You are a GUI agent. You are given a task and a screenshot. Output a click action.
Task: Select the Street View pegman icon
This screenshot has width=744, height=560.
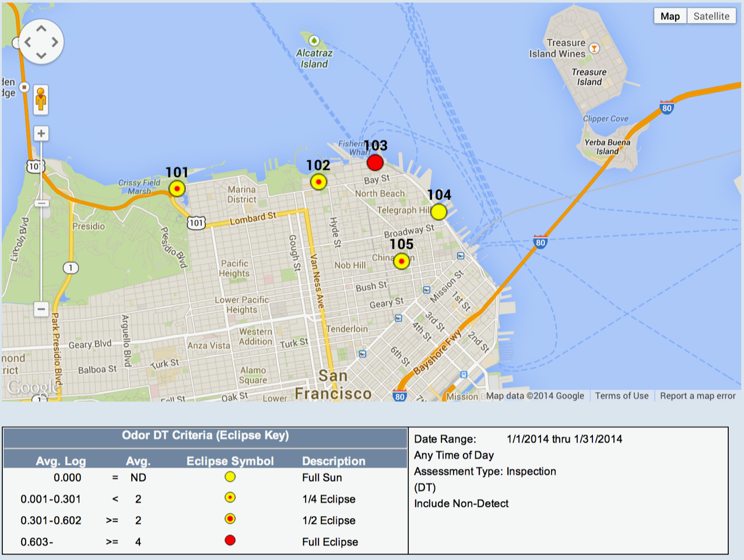point(41,99)
